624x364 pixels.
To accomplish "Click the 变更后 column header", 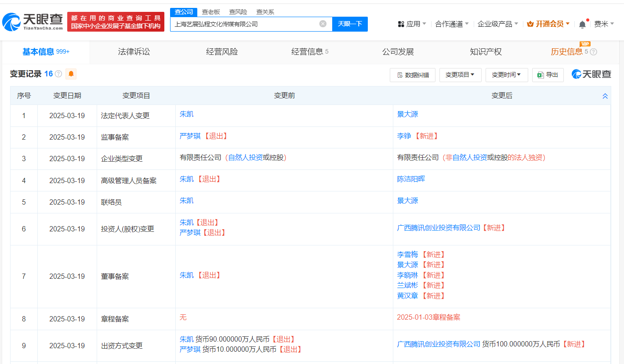I will click(x=502, y=95).
